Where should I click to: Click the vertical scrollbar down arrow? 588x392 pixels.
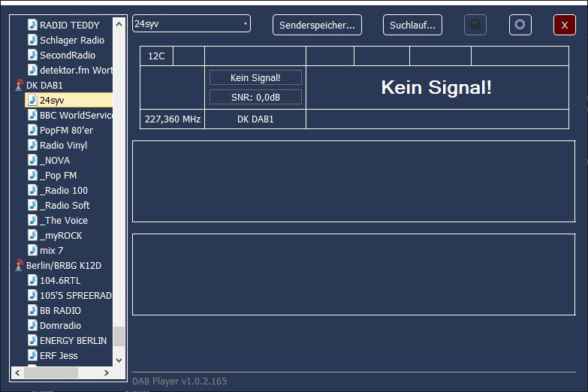[119, 360]
